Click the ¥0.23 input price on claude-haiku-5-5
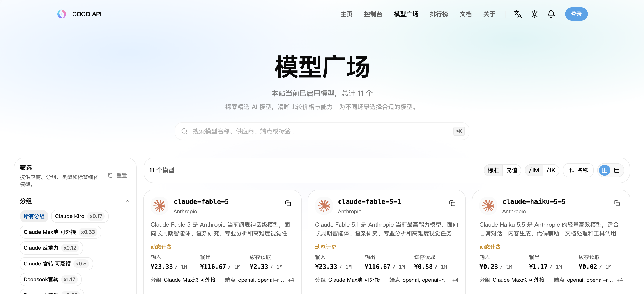Image resolution: width=644 pixels, height=294 pixels. pos(488,267)
